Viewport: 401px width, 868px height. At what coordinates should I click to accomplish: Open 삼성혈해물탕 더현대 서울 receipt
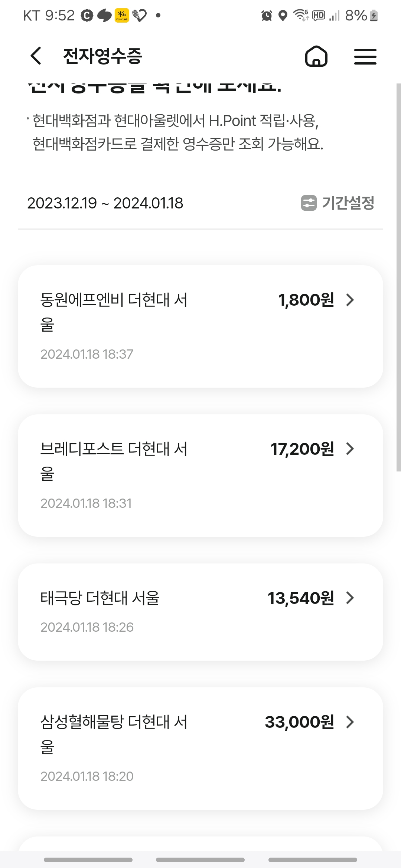point(114,734)
